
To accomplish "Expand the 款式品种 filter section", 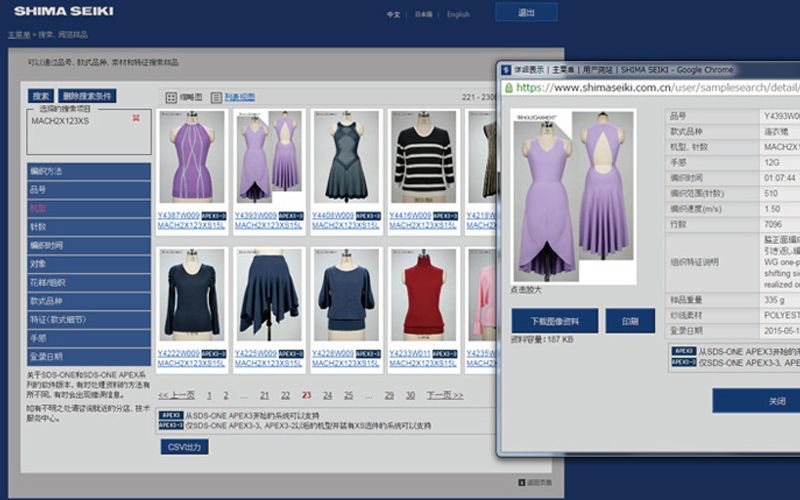I will tap(89, 301).
